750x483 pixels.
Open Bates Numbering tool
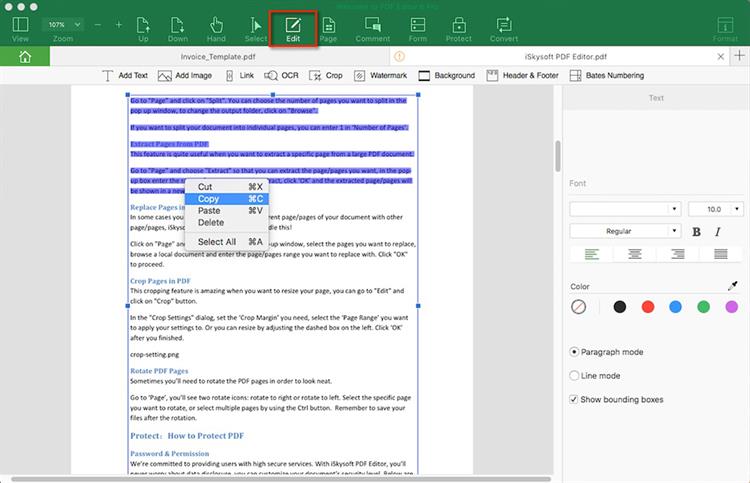[607, 76]
